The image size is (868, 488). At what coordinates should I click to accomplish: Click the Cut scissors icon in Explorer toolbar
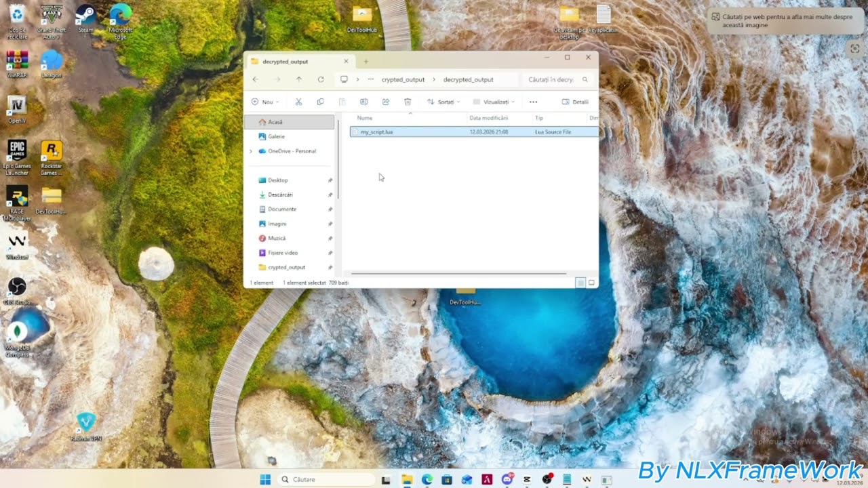tap(298, 102)
